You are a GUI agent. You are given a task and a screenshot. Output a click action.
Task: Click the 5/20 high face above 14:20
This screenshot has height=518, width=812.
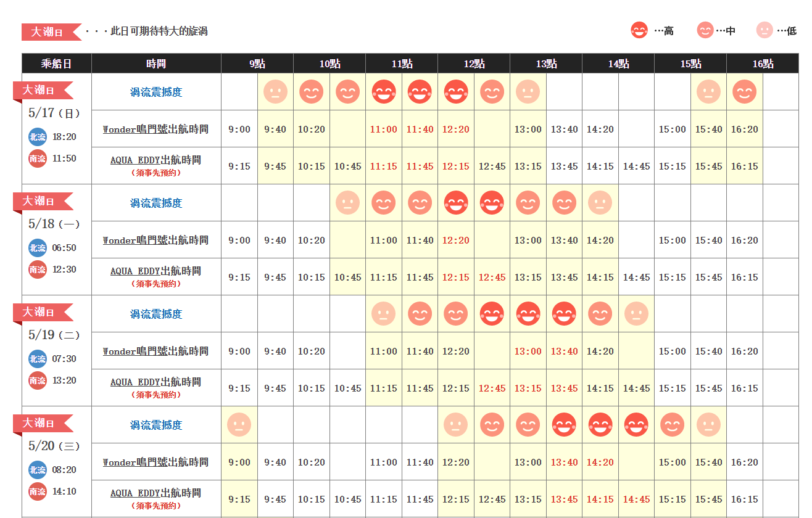pyautogui.click(x=600, y=425)
